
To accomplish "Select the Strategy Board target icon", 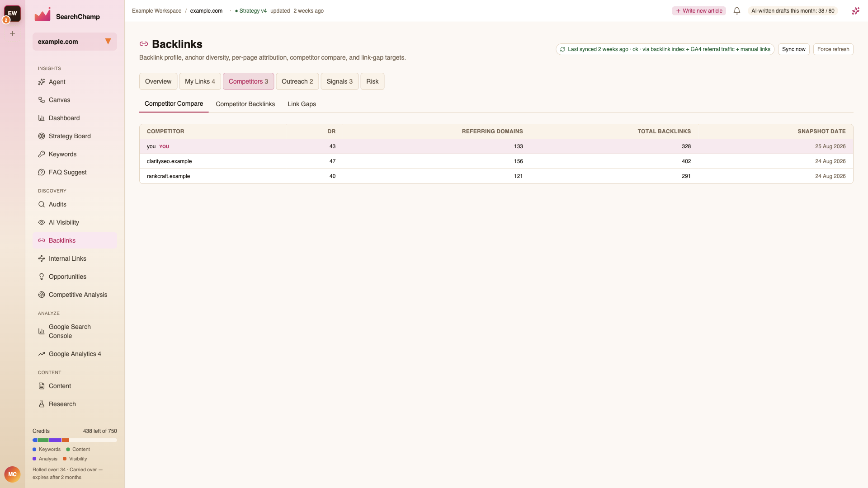I will pos(42,136).
